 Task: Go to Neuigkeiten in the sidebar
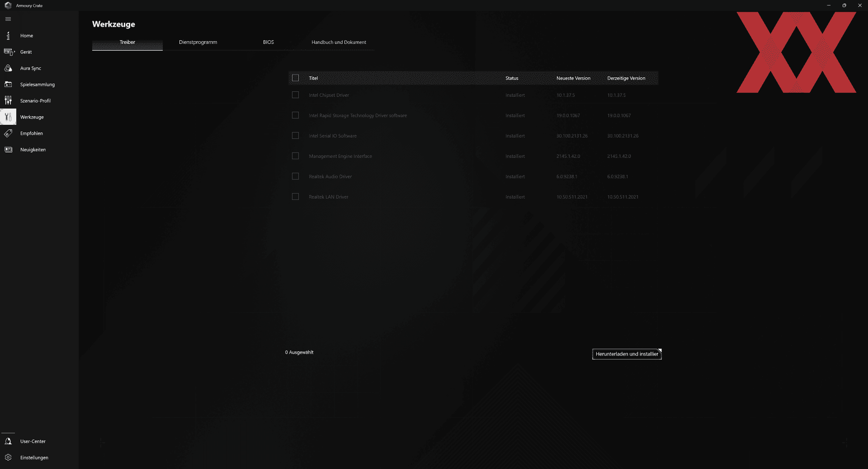pyautogui.click(x=33, y=150)
